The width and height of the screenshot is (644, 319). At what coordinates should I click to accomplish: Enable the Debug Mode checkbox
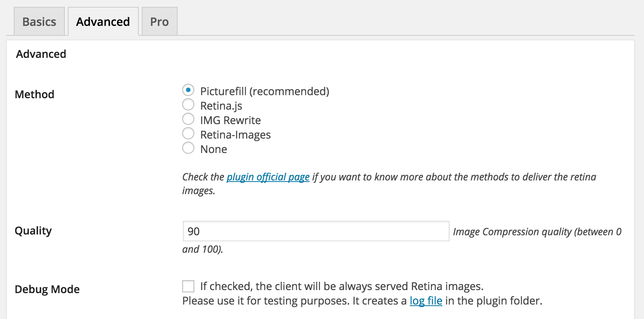click(x=188, y=286)
